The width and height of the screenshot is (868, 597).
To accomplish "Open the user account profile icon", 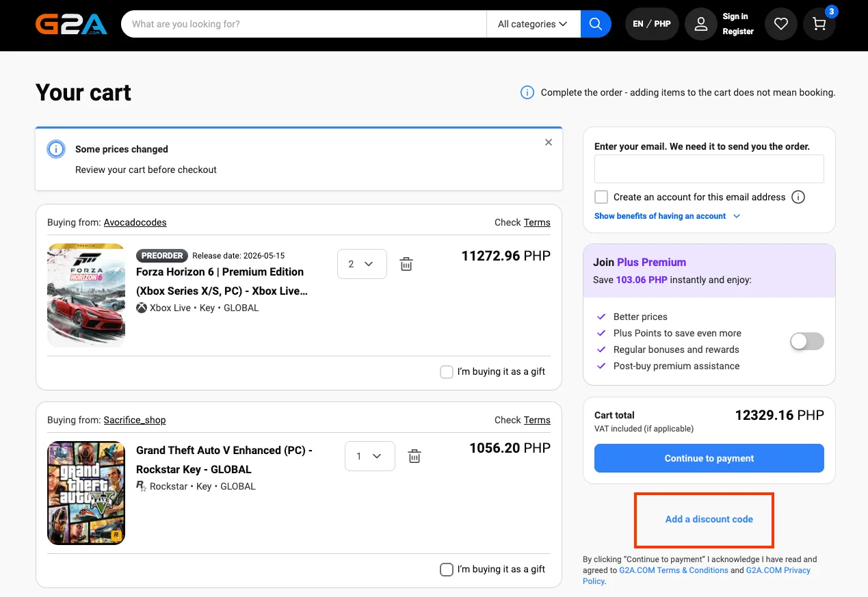I will [x=700, y=24].
